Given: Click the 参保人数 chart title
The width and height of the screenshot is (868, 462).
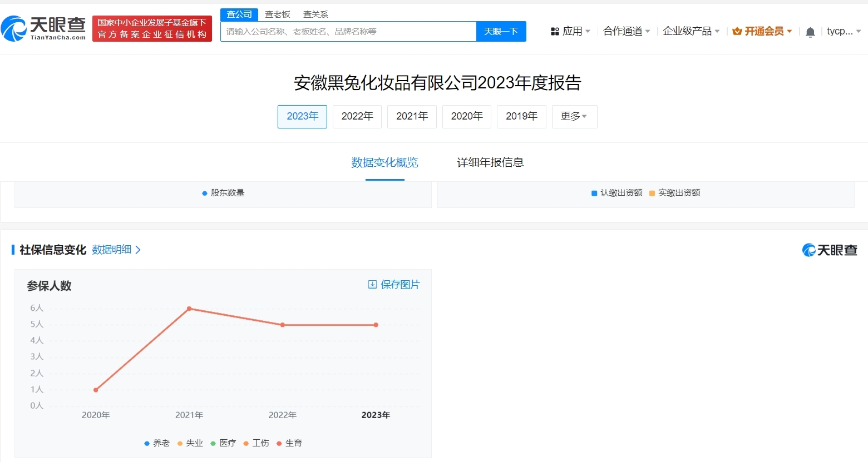Looking at the screenshot, I should (49, 286).
